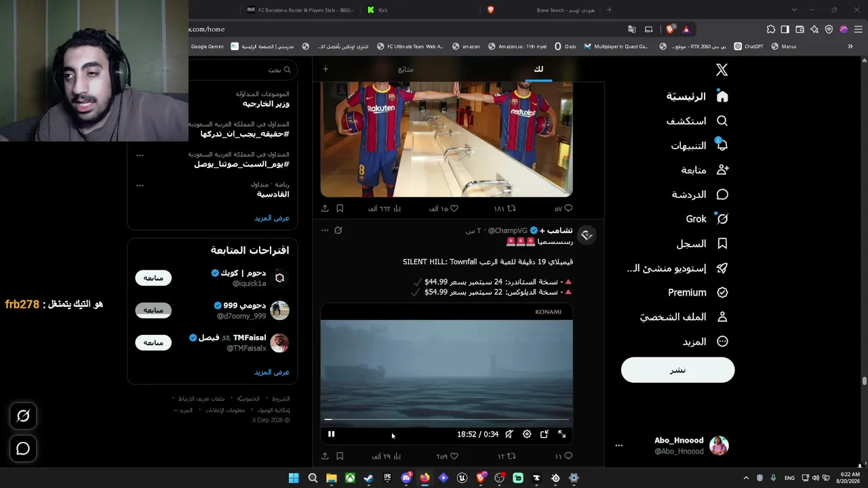Seek in the Silent Hill video progress bar
Screen dimensions: 868x488
coord(446,420)
